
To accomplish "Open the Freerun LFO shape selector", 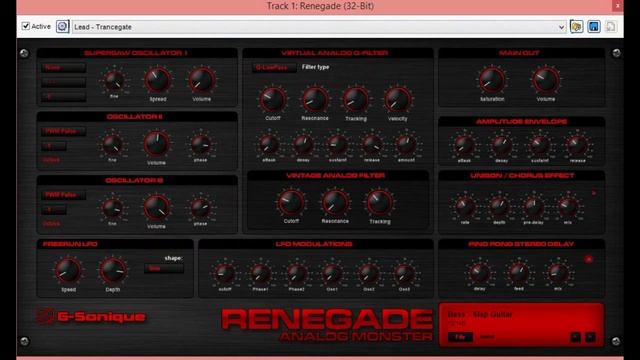I will point(164,268).
